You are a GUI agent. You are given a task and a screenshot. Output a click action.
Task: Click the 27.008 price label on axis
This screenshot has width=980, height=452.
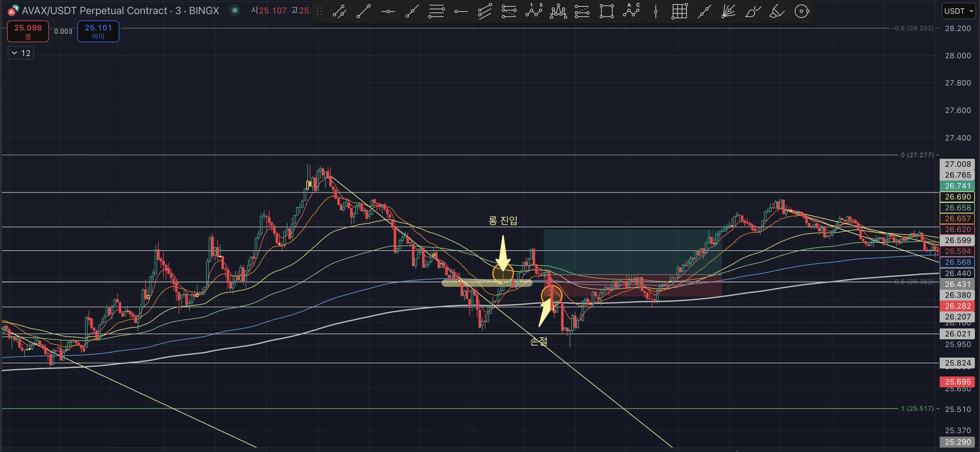tap(957, 164)
